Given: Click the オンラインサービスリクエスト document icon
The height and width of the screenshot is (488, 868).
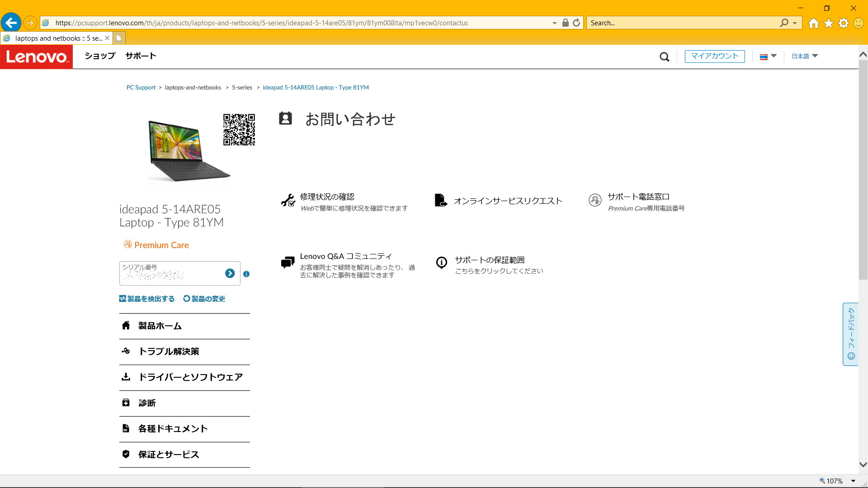Looking at the screenshot, I should click(x=441, y=200).
